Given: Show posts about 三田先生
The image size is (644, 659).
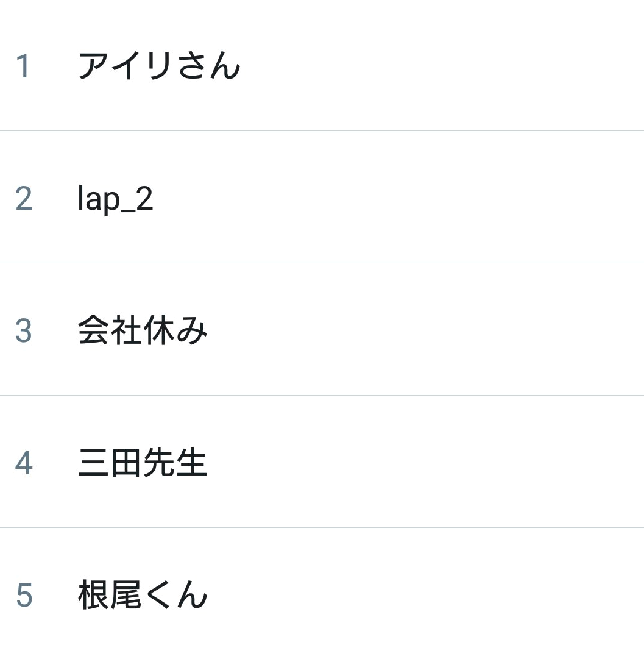Looking at the screenshot, I should [x=143, y=463].
